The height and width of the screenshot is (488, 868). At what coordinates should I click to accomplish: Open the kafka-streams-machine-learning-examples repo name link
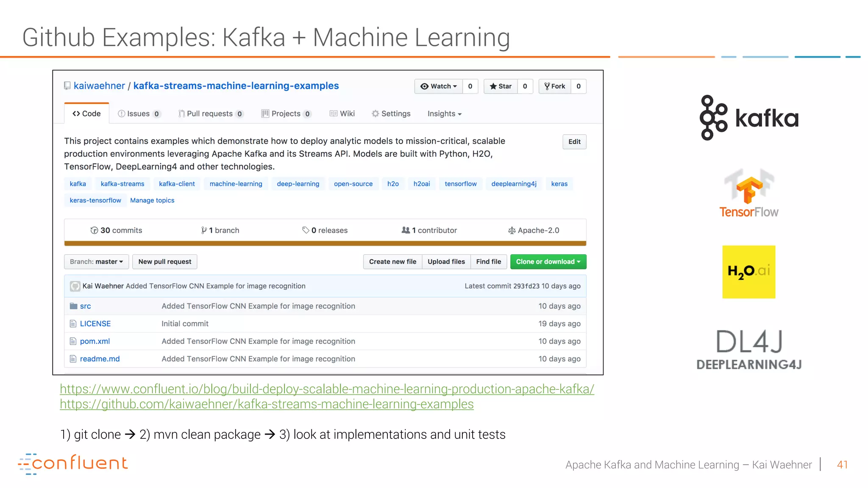(x=236, y=86)
